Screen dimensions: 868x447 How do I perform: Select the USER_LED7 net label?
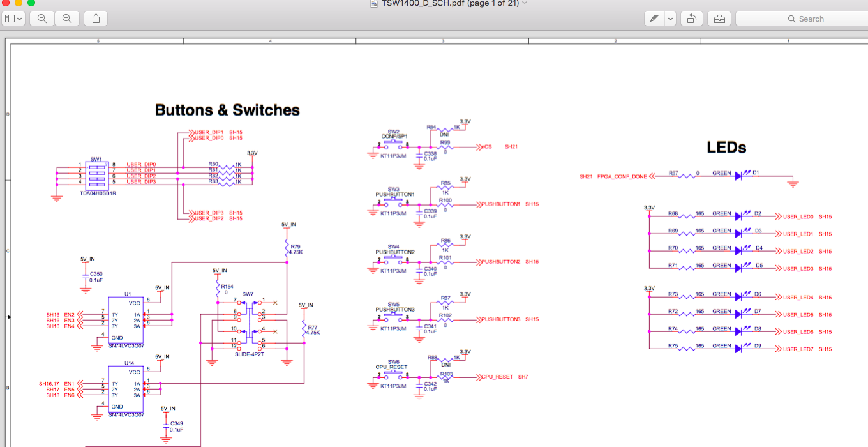(x=798, y=349)
